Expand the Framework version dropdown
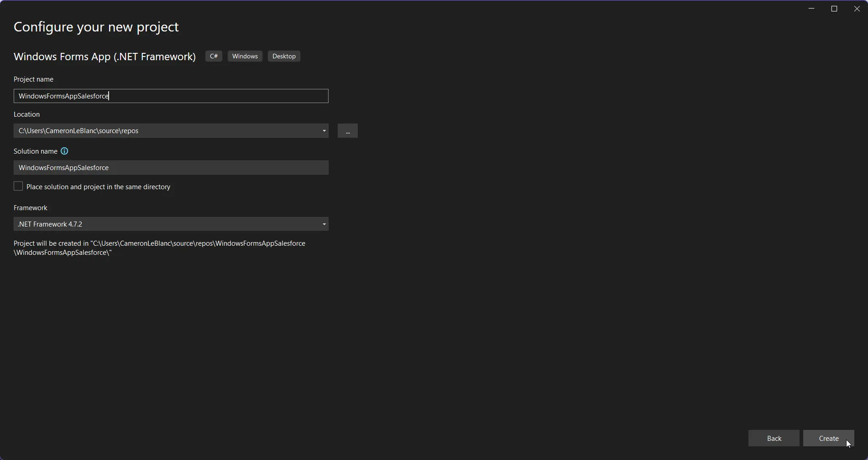The height and width of the screenshot is (460, 868). (x=324, y=224)
